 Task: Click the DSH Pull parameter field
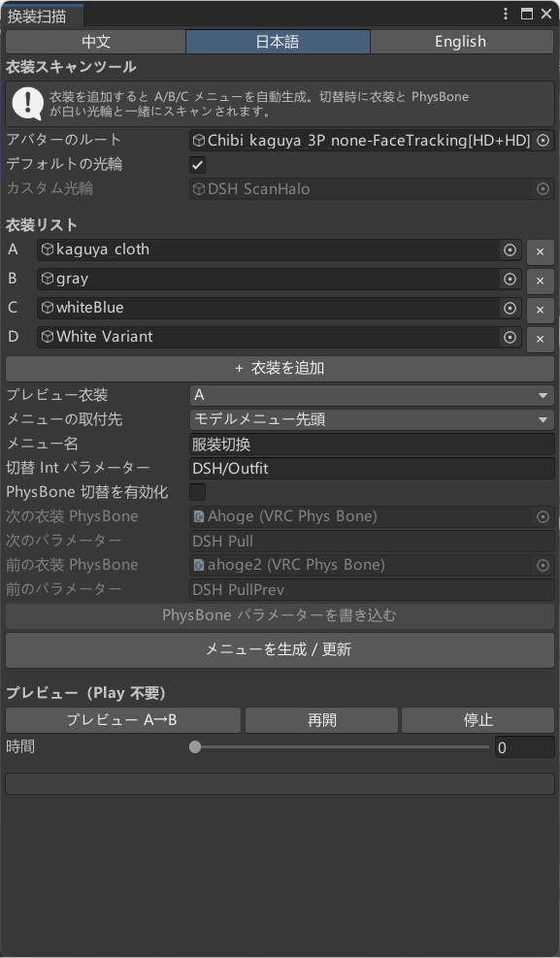372,542
